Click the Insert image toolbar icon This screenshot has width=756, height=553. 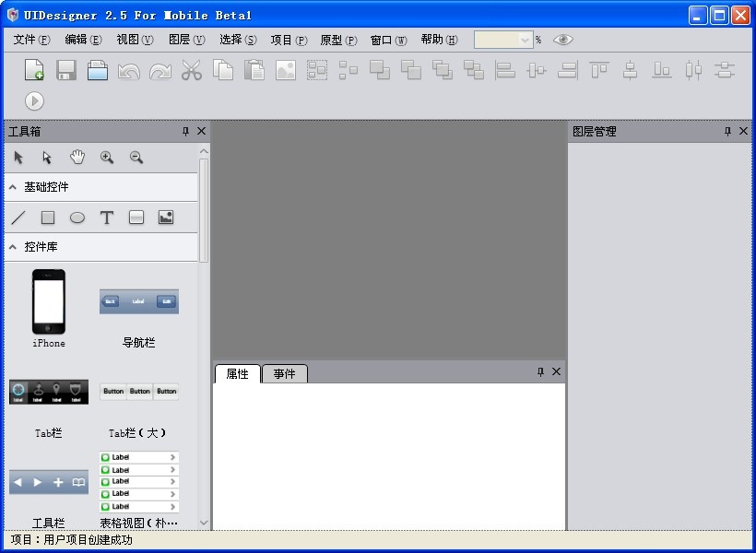pos(286,70)
